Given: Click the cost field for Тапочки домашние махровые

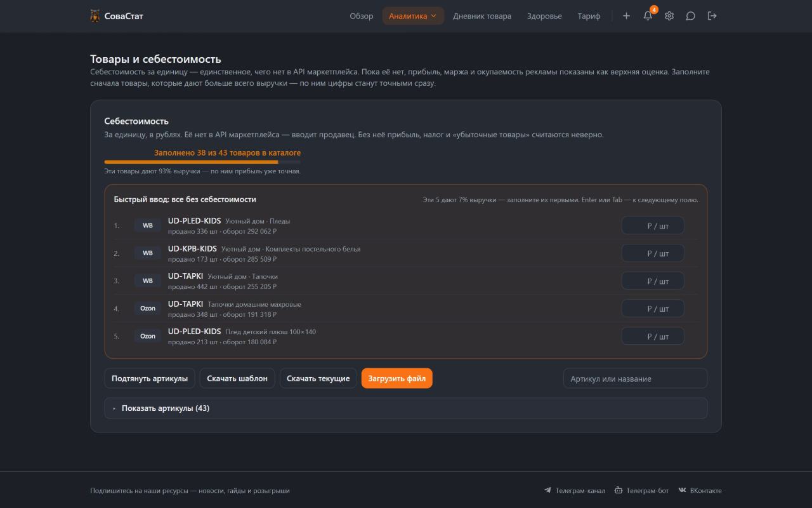Looking at the screenshot, I should 653,309.
